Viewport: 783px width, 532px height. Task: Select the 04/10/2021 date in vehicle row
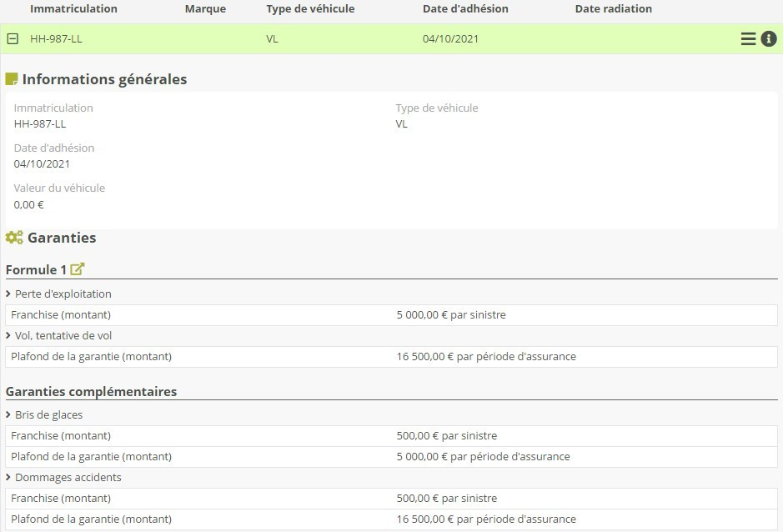coord(450,39)
